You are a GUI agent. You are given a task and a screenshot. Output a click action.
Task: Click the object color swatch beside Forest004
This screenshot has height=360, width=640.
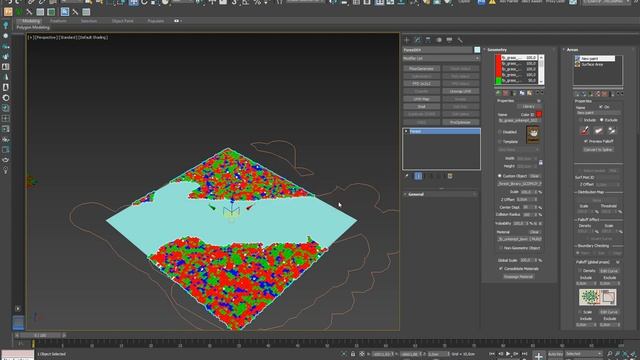click(x=477, y=50)
